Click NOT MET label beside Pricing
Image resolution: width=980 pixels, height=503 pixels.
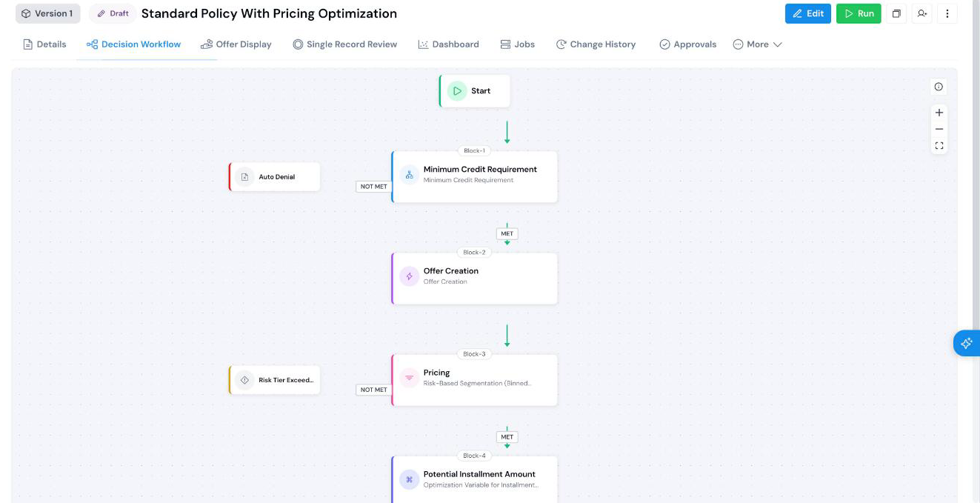(374, 390)
